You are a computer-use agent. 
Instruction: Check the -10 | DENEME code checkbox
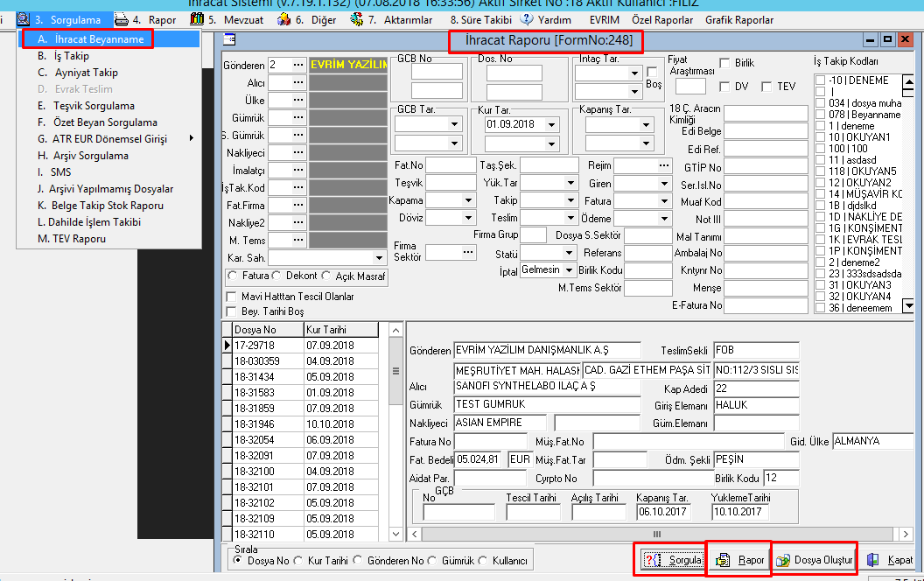820,80
